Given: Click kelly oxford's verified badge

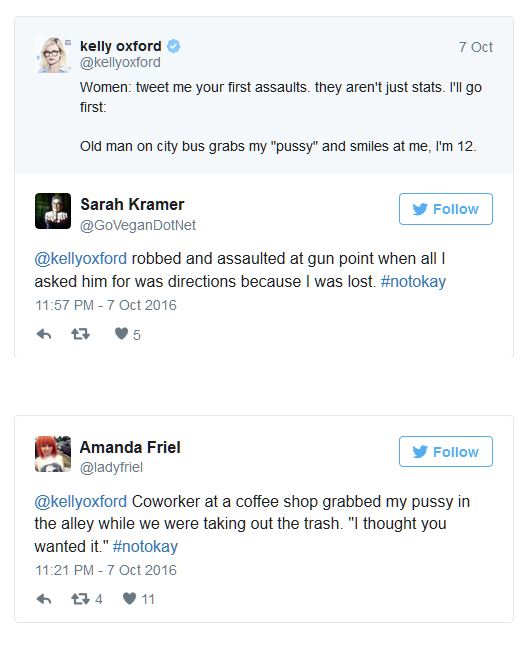Looking at the screenshot, I should 173,46.
